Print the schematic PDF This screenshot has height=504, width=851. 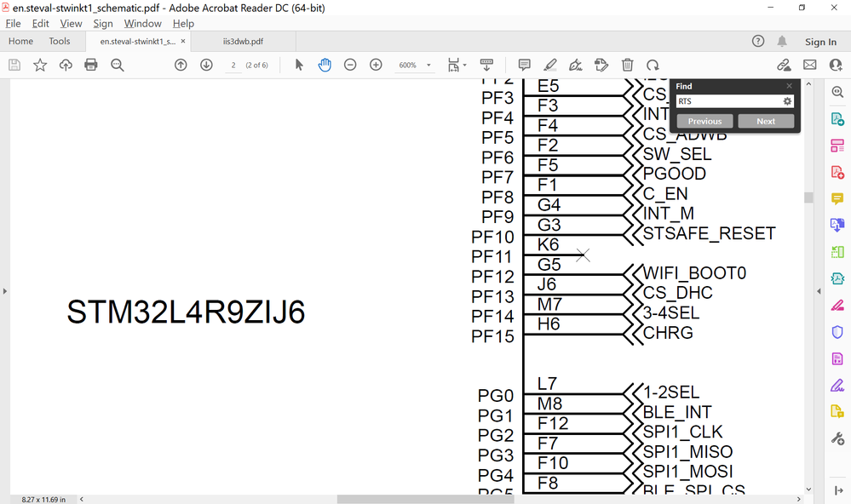(x=91, y=65)
